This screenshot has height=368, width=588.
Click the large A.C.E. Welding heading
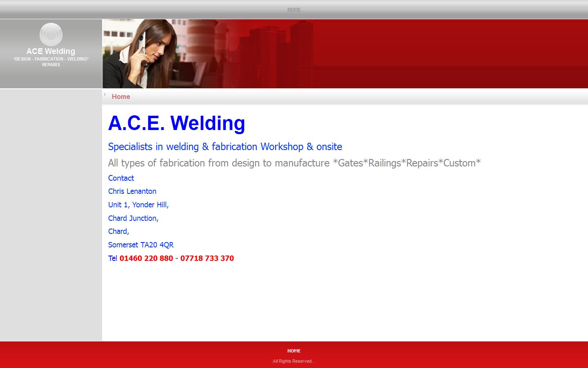176,123
